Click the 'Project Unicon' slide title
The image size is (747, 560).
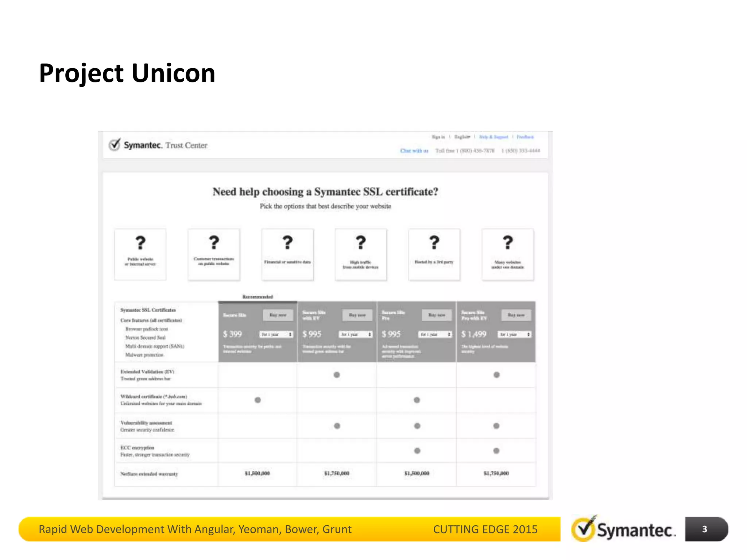(127, 74)
